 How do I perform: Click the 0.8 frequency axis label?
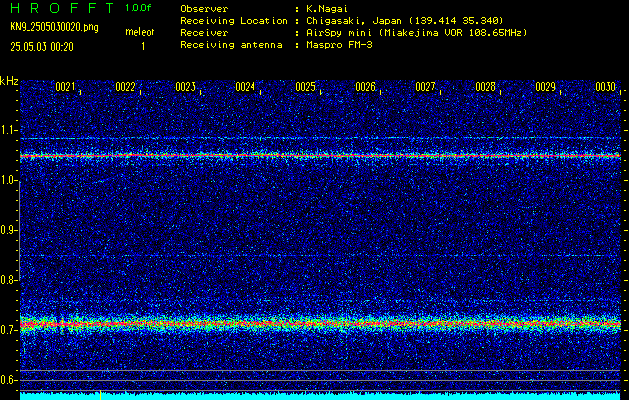pos(8,280)
